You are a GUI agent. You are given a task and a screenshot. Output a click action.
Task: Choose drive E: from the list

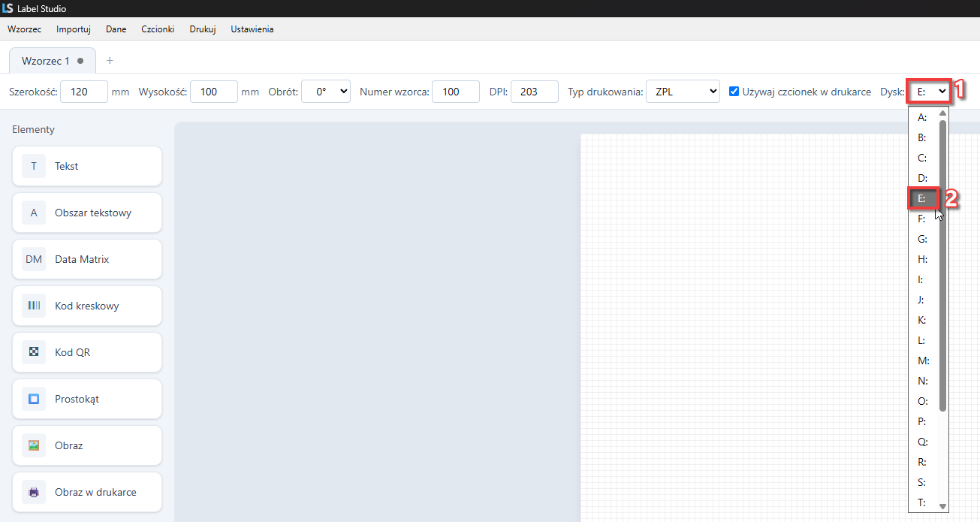[x=923, y=198]
